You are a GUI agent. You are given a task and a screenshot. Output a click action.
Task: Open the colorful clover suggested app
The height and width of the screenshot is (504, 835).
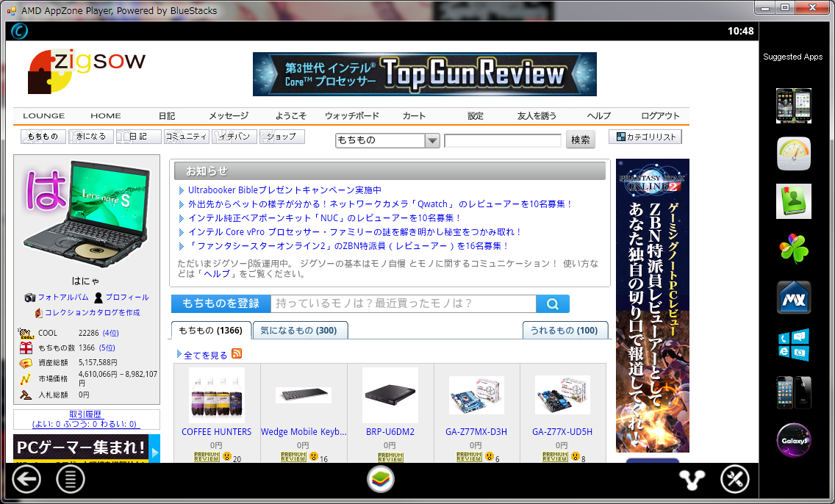793,248
